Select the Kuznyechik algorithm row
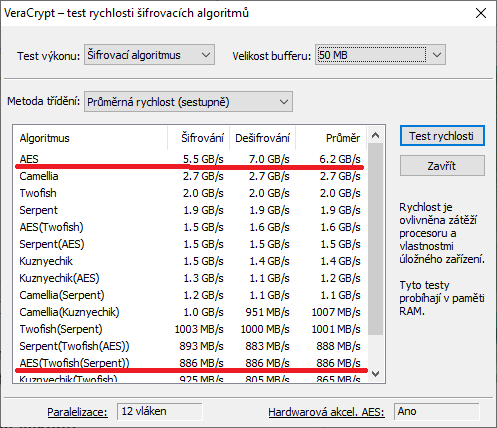Screen dimensions: 497x428 190,261
